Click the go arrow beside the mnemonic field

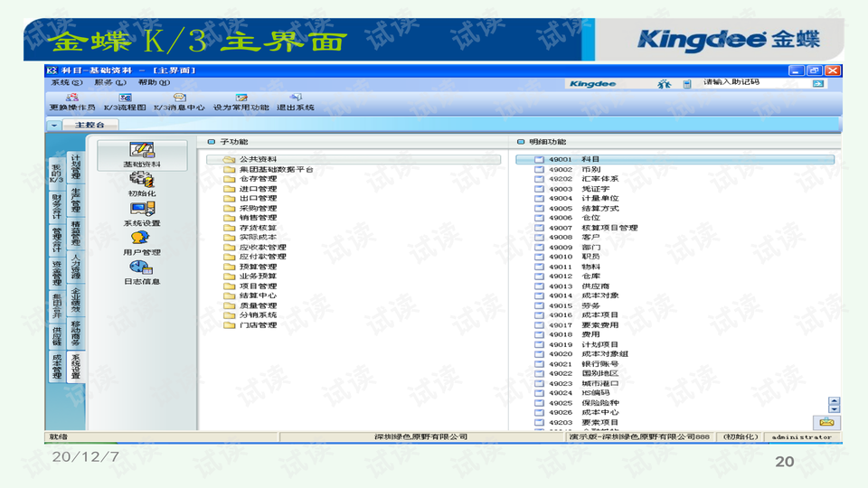pos(818,83)
